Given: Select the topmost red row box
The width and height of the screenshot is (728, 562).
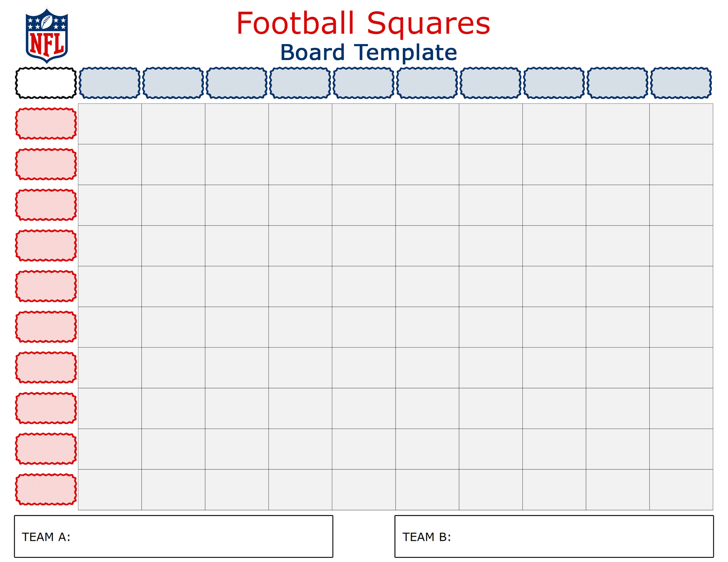Looking at the screenshot, I should 46,124.
